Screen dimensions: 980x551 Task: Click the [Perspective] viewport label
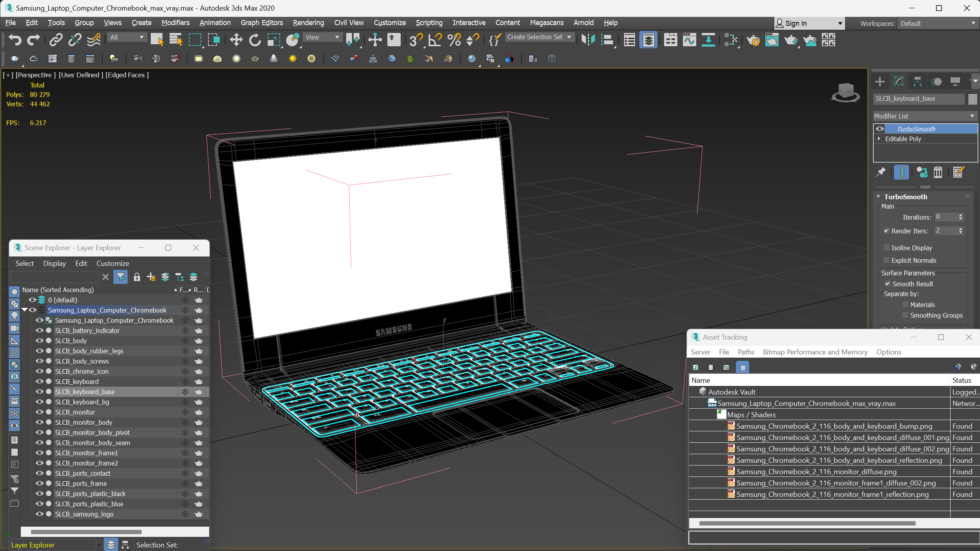tap(35, 75)
